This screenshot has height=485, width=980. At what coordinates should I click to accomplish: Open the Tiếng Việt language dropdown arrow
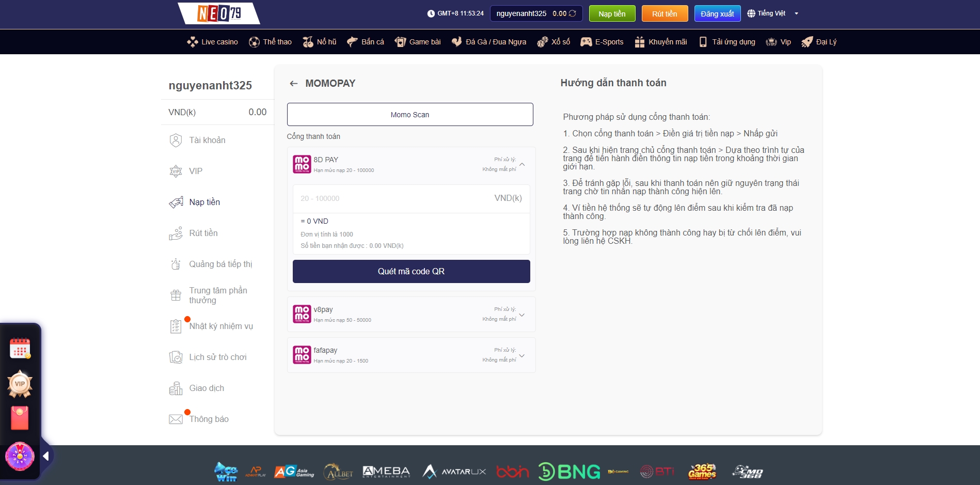coord(796,13)
